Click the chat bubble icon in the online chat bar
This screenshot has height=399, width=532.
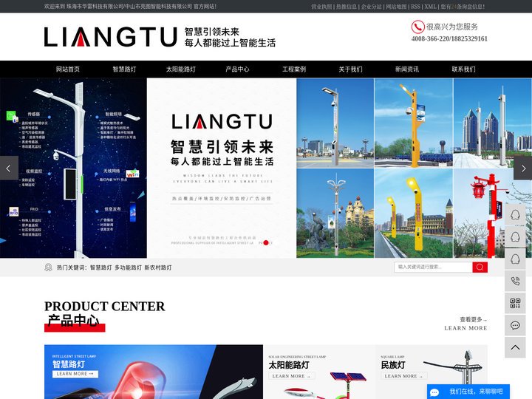tap(434, 392)
